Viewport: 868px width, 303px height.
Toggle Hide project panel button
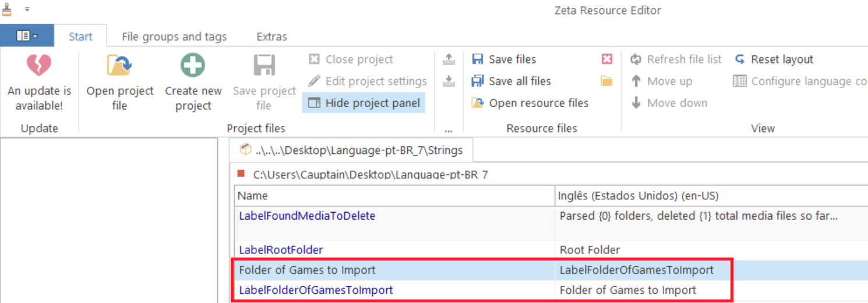pyautogui.click(x=364, y=103)
